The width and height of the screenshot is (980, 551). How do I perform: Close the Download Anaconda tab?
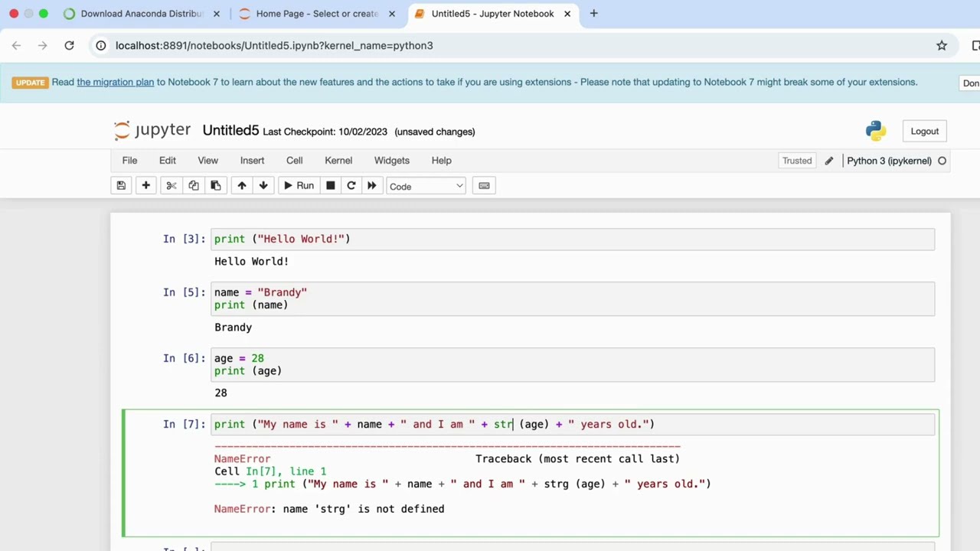tap(217, 14)
